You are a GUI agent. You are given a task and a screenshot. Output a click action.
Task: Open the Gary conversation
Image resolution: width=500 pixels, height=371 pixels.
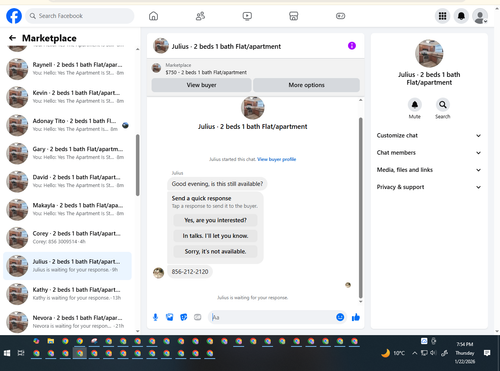pos(67,153)
